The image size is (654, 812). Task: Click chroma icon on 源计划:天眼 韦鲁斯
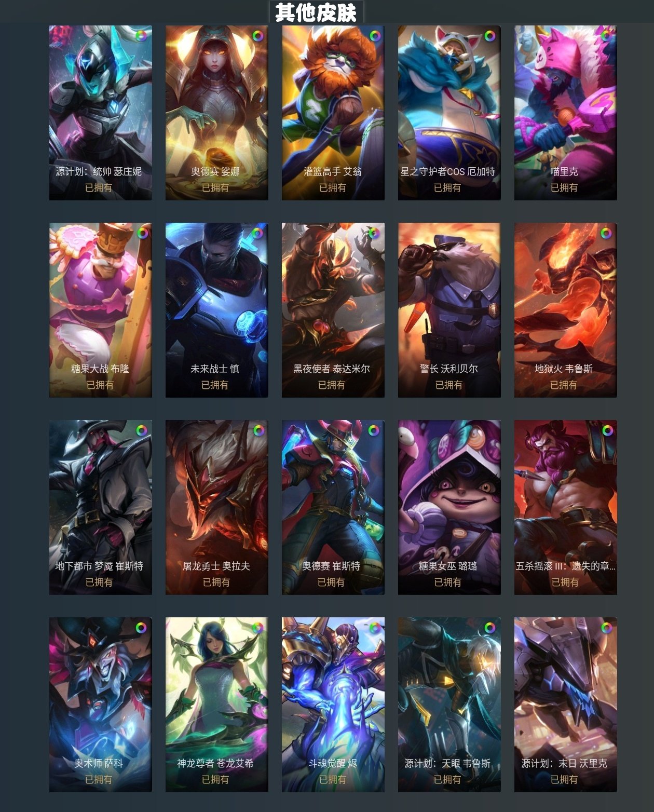pos(489,628)
